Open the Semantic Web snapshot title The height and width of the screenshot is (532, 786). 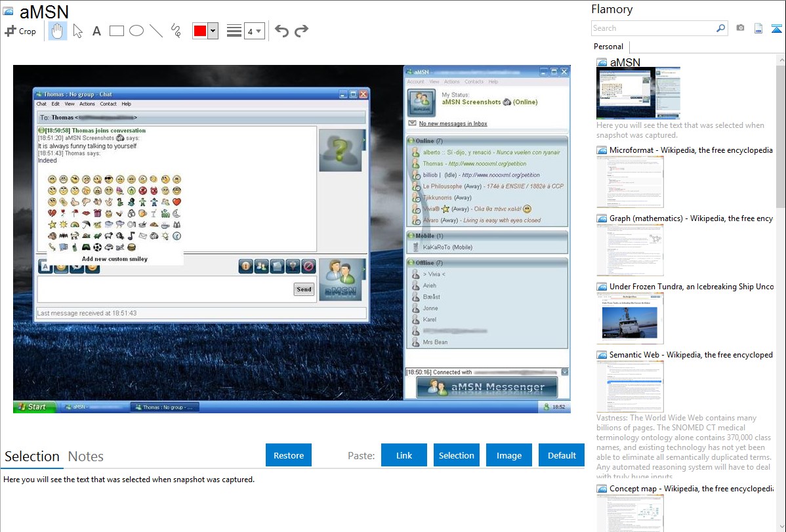691,354
